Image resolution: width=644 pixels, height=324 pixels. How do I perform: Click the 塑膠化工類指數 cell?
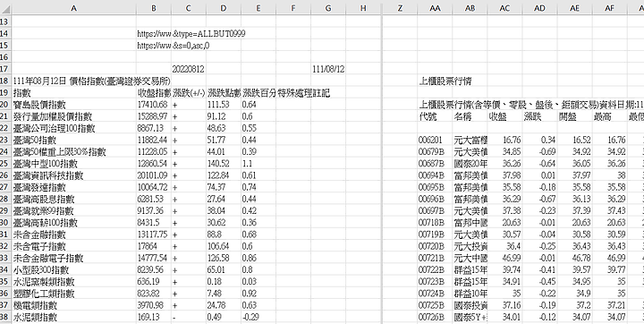74,294
